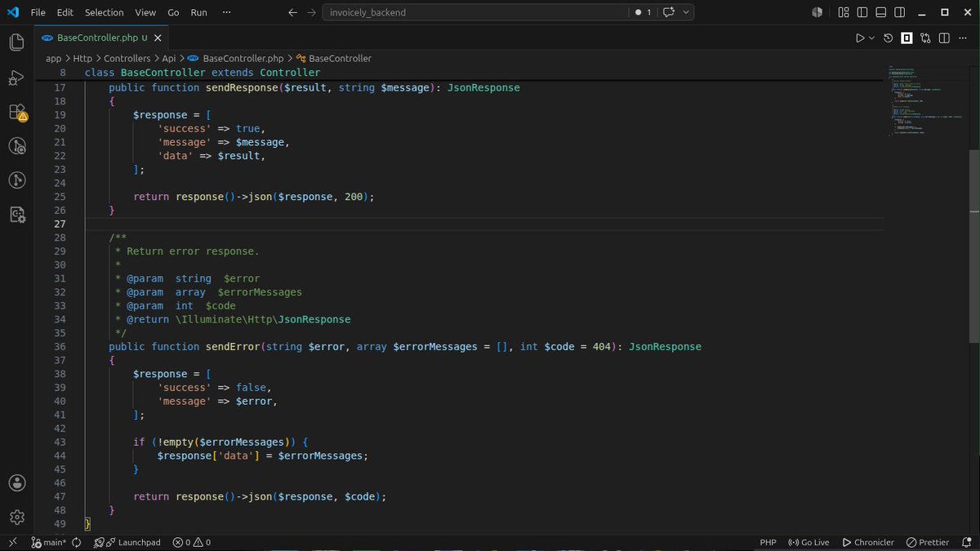The width and height of the screenshot is (980, 551).
Task: Open More Actions ellipsis in the editor toolbar
Action: coord(963,38)
